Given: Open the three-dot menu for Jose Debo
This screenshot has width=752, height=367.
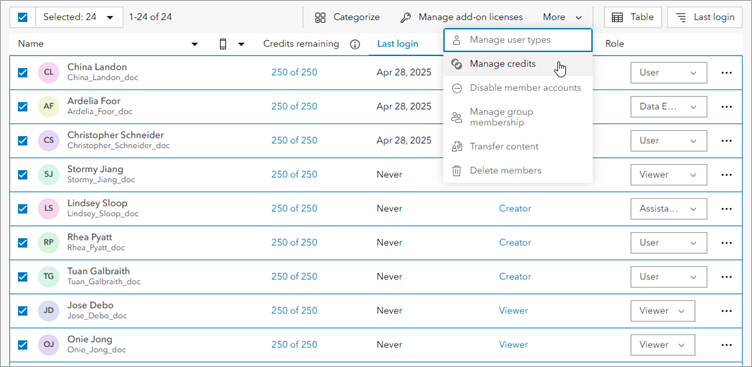Looking at the screenshot, I should pos(727,311).
